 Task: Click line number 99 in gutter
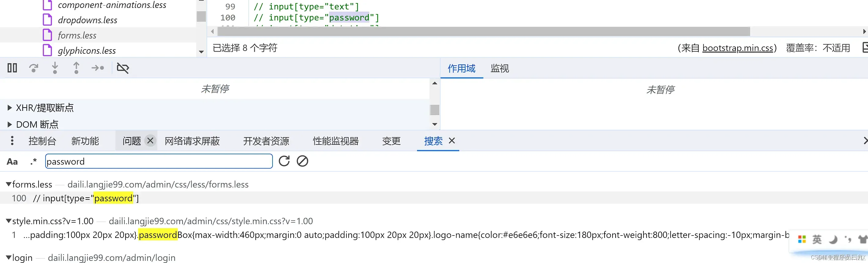click(x=230, y=6)
